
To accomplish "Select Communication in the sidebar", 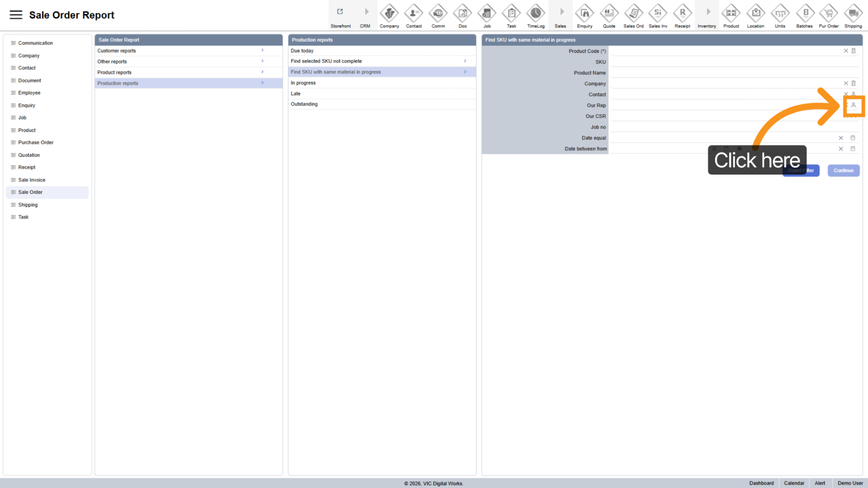I will coord(47,43).
